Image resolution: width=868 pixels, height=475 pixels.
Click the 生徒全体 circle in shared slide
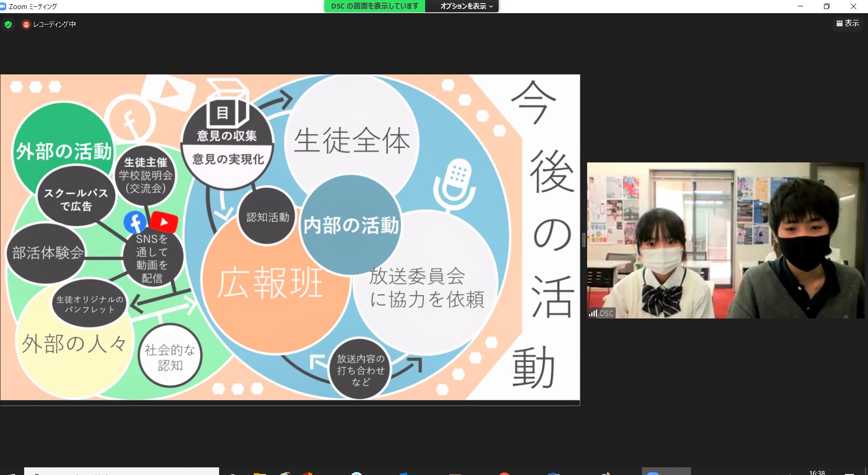(352, 141)
